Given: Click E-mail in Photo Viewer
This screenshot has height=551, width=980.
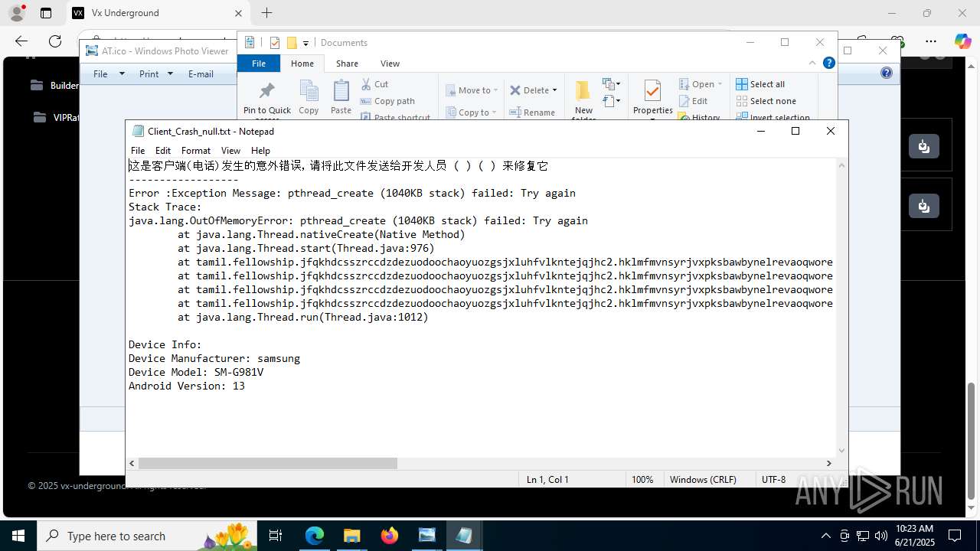Looking at the screenshot, I should click(x=201, y=73).
